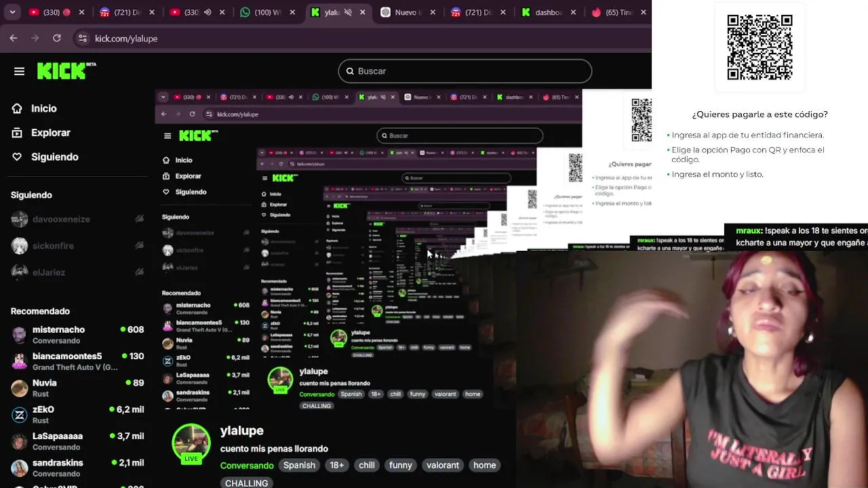The image size is (868, 488).
Task: Click 'Ingresa el monto y listo.' instruction
Action: 717,174
